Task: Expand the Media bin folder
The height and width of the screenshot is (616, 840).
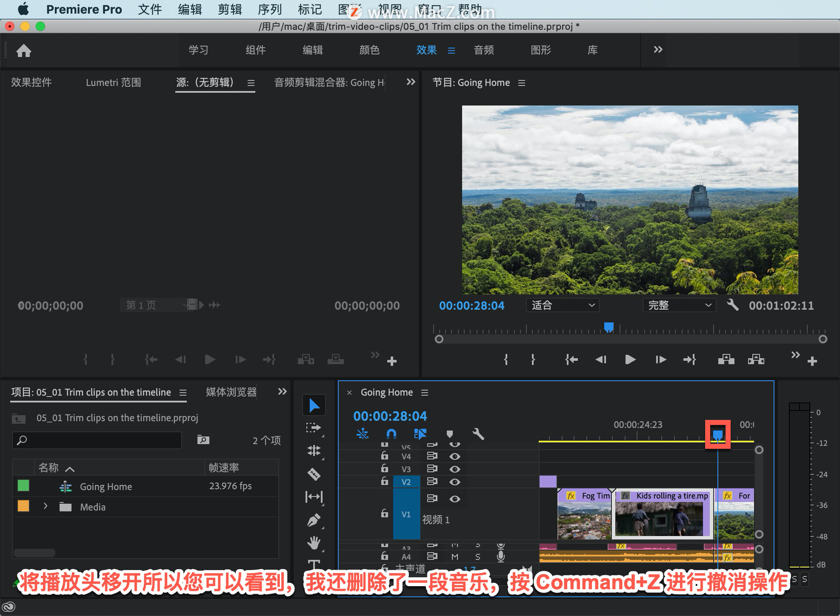Action: pos(45,506)
